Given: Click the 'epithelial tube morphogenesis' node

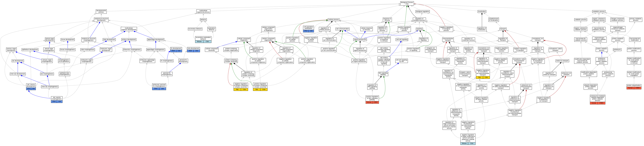Looking at the screenshot, I should 64,74.
